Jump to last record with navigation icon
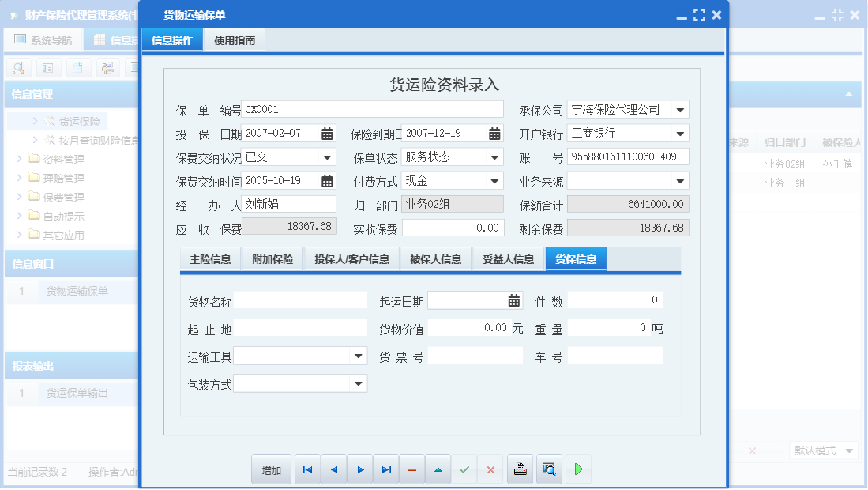 (386, 469)
